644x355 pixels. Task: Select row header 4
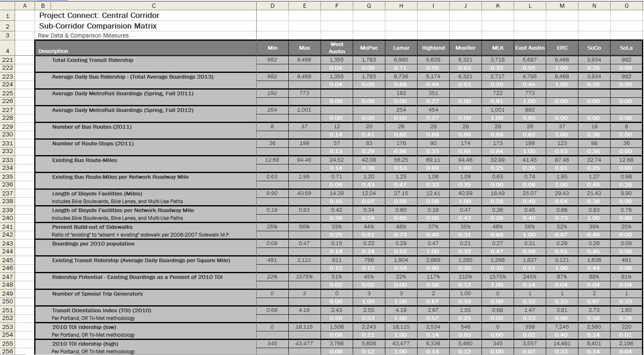[x=8, y=51]
